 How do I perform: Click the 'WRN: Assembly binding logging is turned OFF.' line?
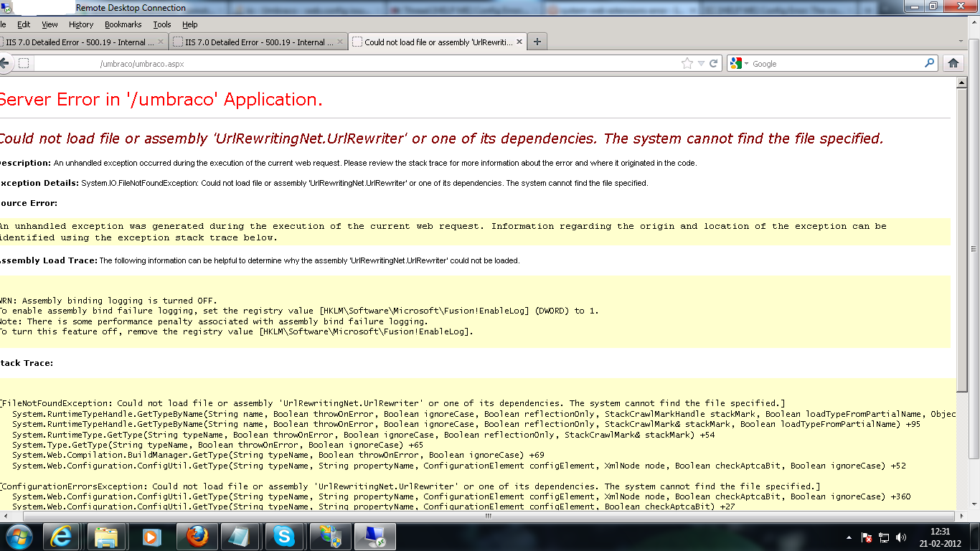(x=108, y=301)
